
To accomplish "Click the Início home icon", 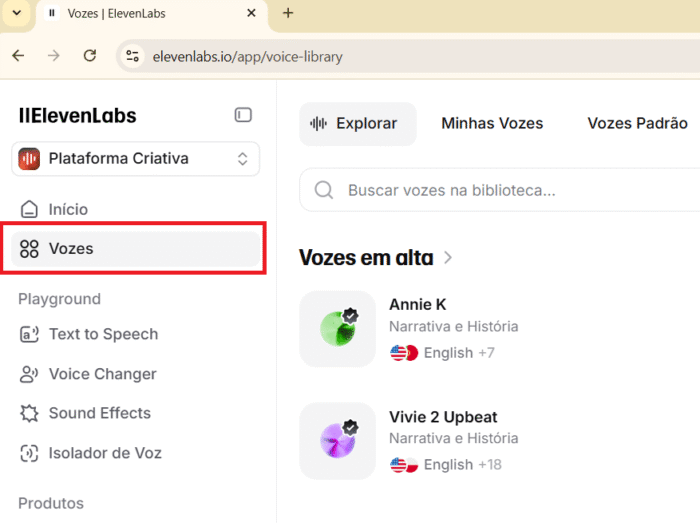I will (29, 209).
